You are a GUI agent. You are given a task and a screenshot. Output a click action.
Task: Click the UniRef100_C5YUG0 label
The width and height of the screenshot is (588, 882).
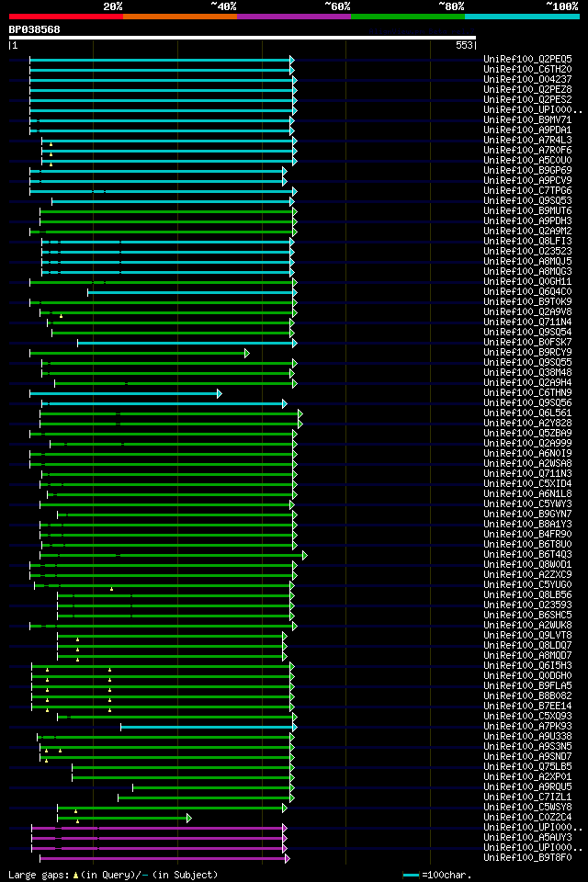pos(527,585)
